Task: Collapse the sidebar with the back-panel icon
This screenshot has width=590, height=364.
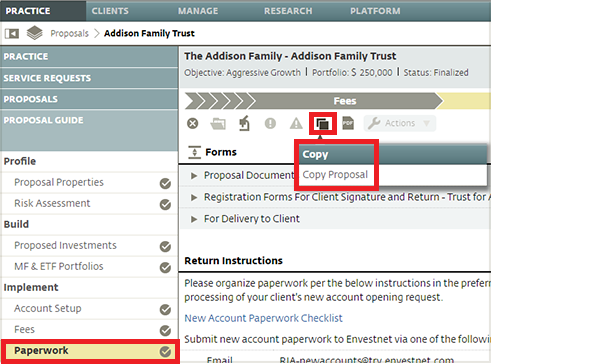Action: [x=12, y=34]
